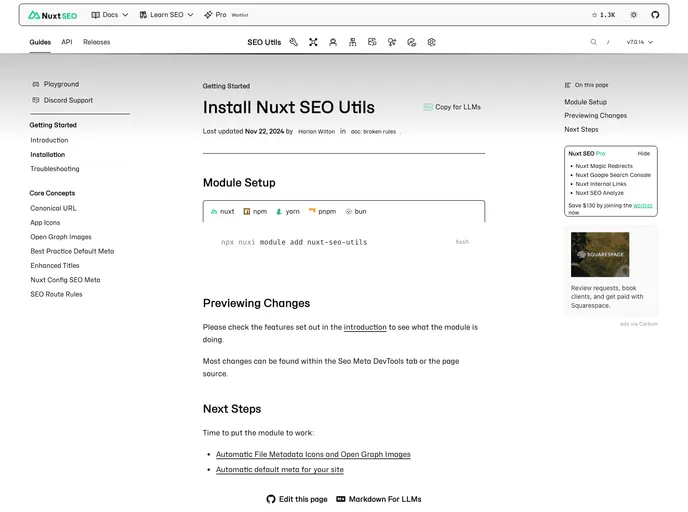
Task: Click the Nuxt SEO logo
Action: click(53, 15)
